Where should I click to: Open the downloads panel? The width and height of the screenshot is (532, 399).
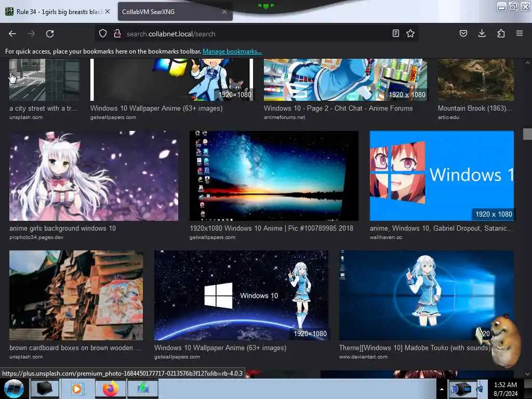tap(482, 33)
